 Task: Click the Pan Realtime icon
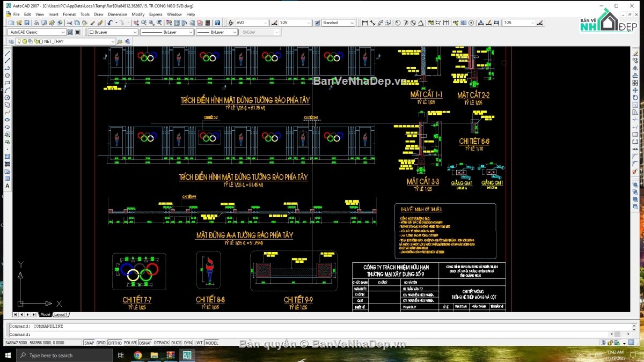tap(136, 23)
